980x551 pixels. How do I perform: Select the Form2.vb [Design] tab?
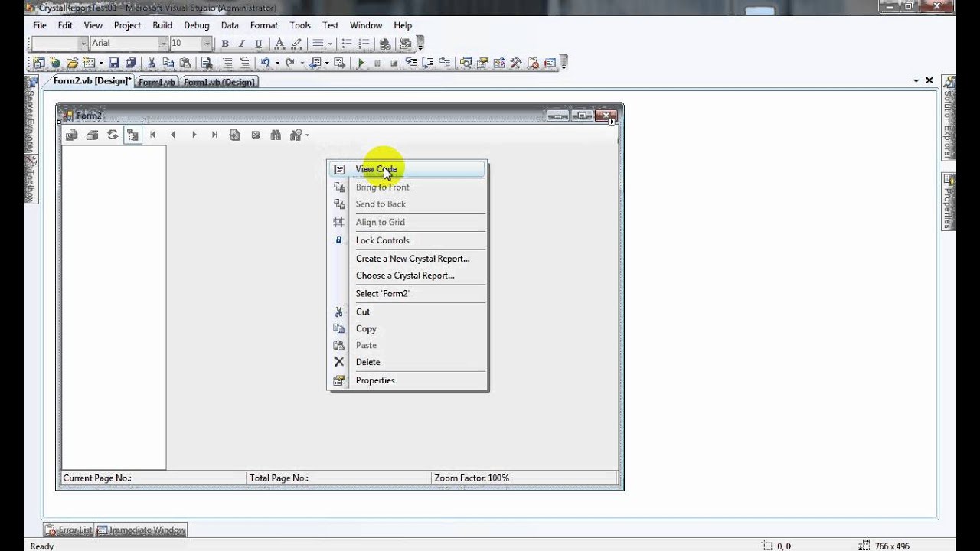click(x=92, y=81)
